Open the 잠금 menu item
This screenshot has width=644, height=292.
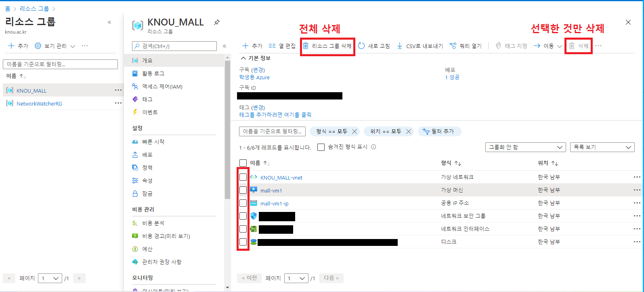pos(174,193)
